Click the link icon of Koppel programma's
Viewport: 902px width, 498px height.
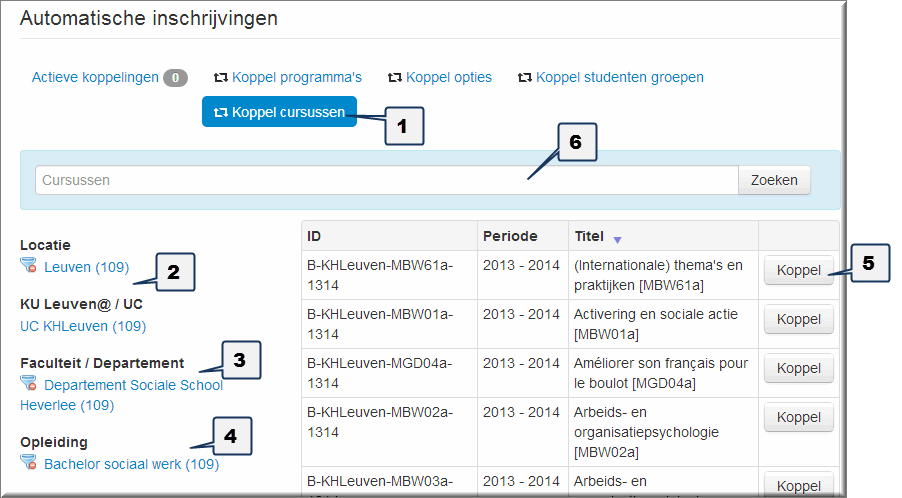pos(221,78)
